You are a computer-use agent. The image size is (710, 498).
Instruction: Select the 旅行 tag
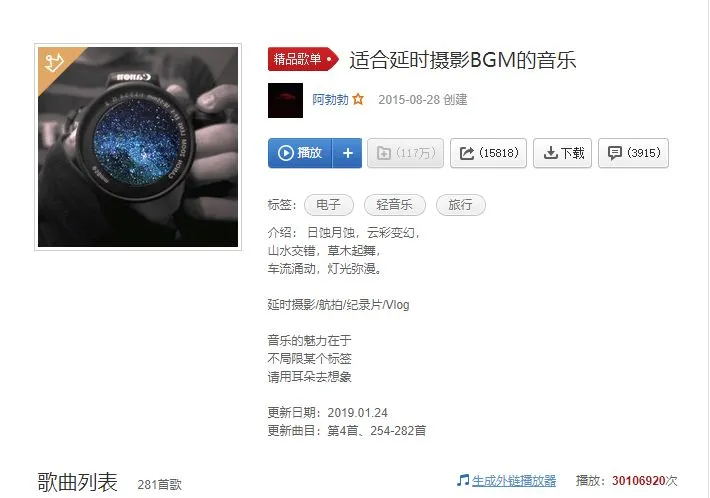coord(461,205)
